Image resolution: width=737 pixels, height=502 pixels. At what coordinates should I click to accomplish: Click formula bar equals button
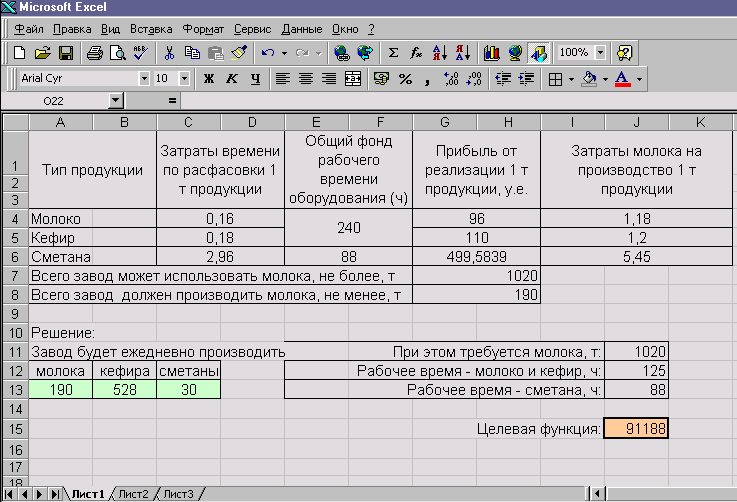(172, 101)
